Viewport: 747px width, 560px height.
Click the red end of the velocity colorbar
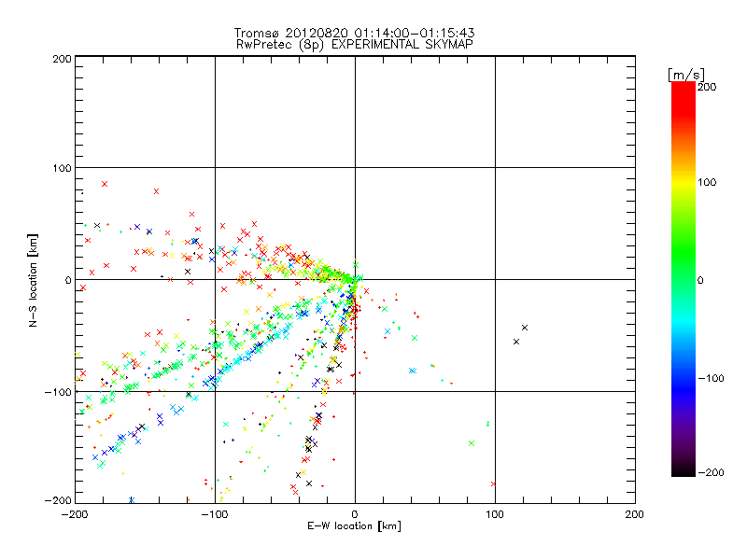point(684,93)
